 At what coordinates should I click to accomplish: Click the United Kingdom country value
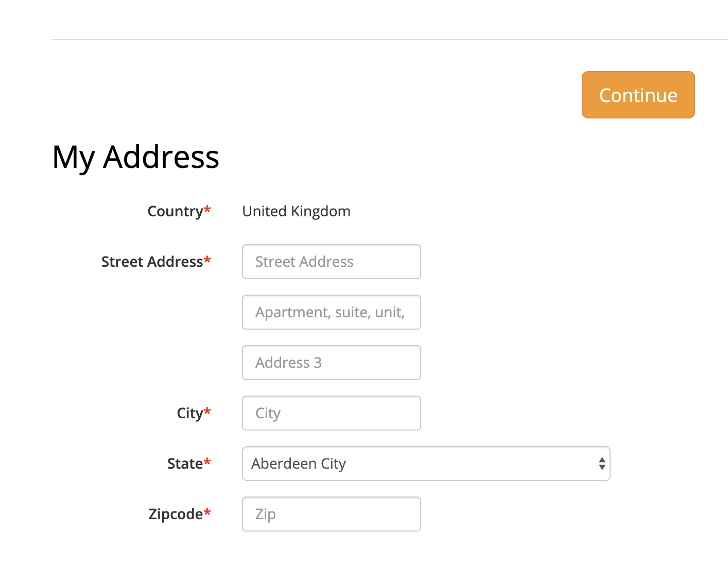296,211
